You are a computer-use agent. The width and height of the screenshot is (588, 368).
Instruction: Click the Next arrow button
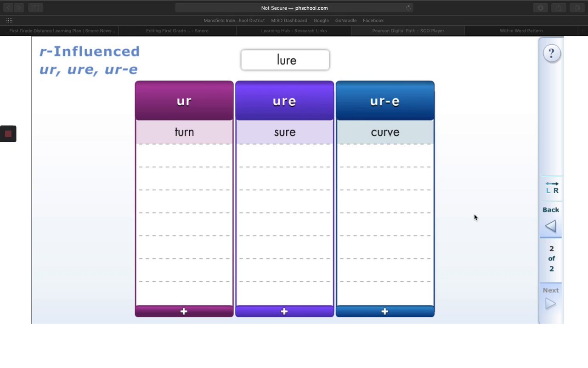click(550, 304)
